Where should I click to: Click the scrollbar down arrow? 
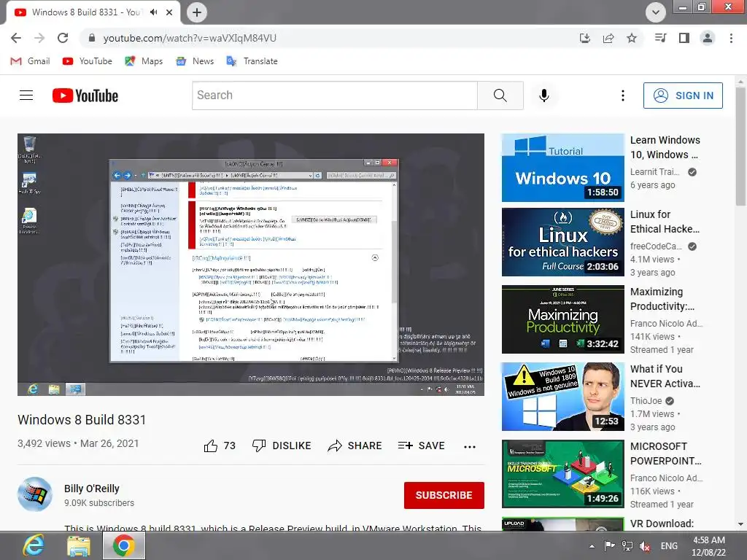click(740, 524)
